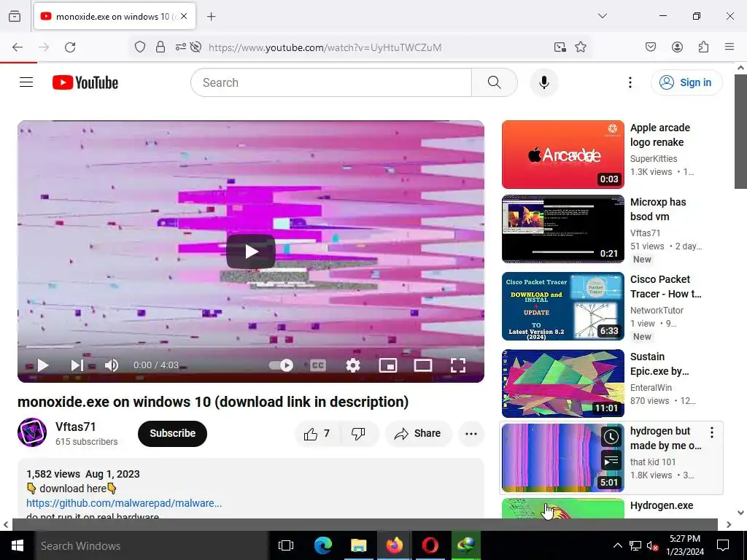Click the address bar URL
Image resolution: width=747 pixels, height=560 pixels.
(325, 47)
